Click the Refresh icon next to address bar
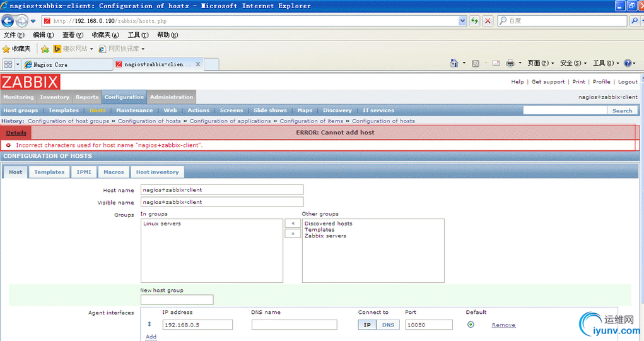The width and height of the screenshot is (644, 341). tap(474, 21)
